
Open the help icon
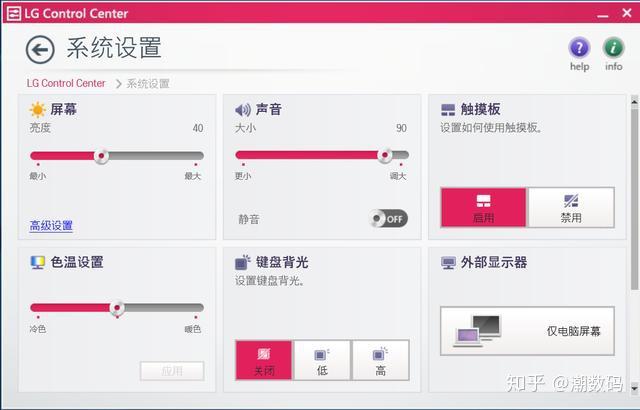coord(579,48)
